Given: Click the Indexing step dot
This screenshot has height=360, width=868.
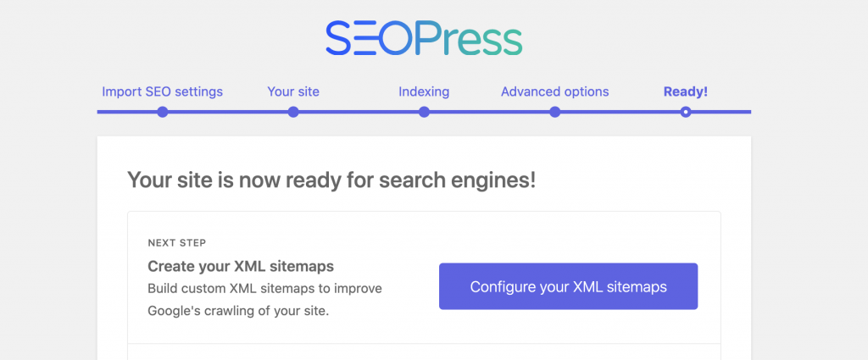Looking at the screenshot, I should point(424,112).
